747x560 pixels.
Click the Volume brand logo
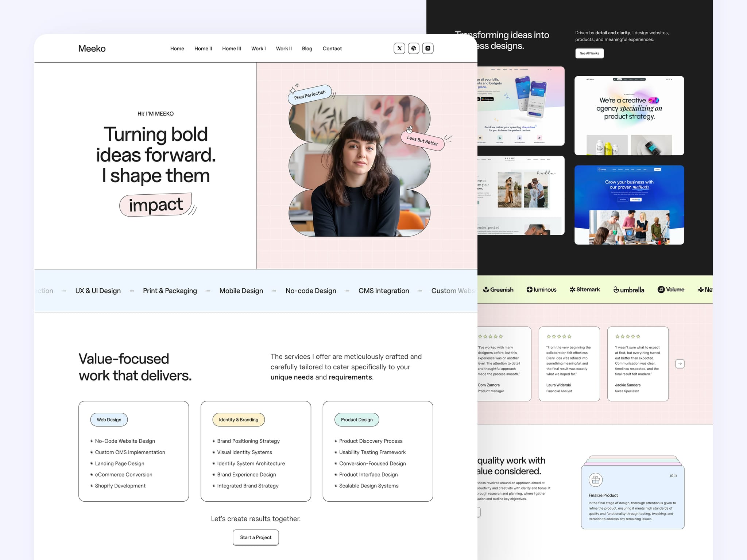(671, 289)
